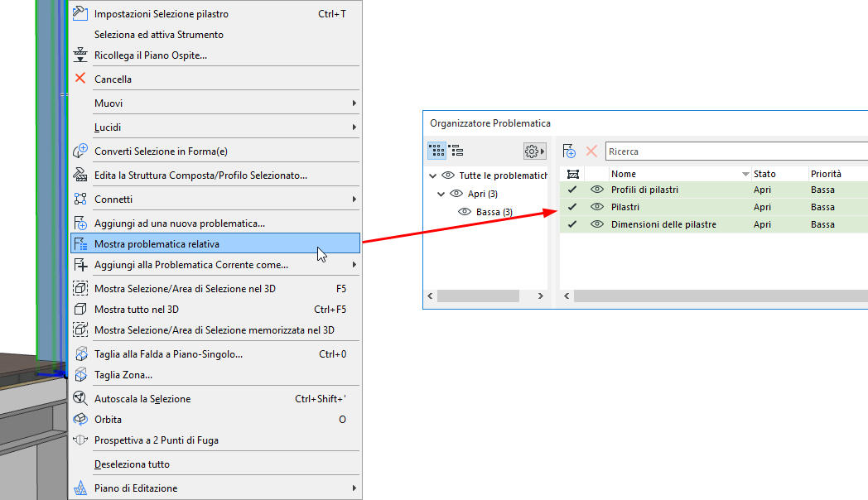The width and height of the screenshot is (868, 500).
Task: Toggle eye for Tutte le problematiche
Action: [448, 175]
